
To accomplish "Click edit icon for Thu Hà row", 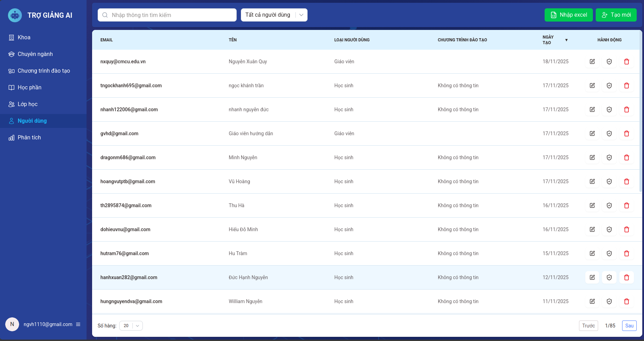I will coord(592,205).
